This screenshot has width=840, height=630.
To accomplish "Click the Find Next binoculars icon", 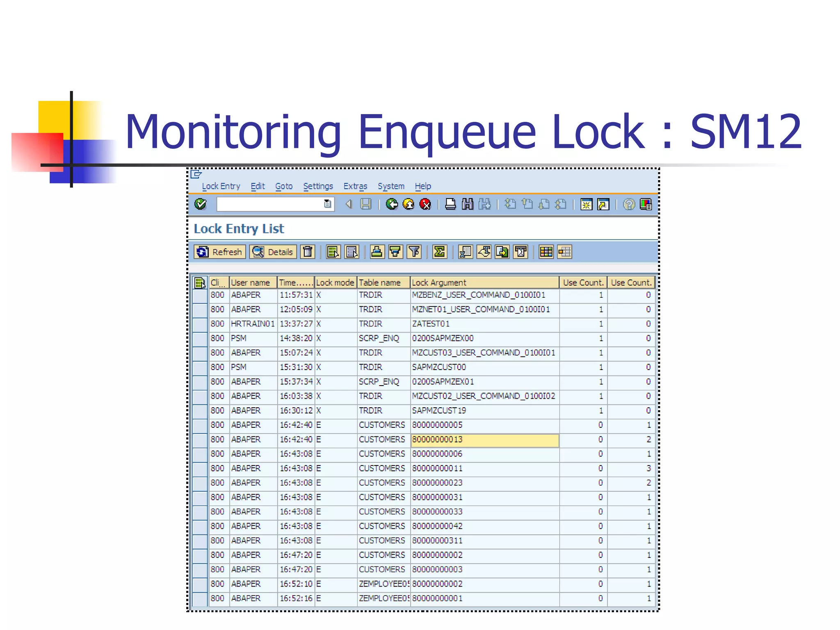I will point(485,204).
